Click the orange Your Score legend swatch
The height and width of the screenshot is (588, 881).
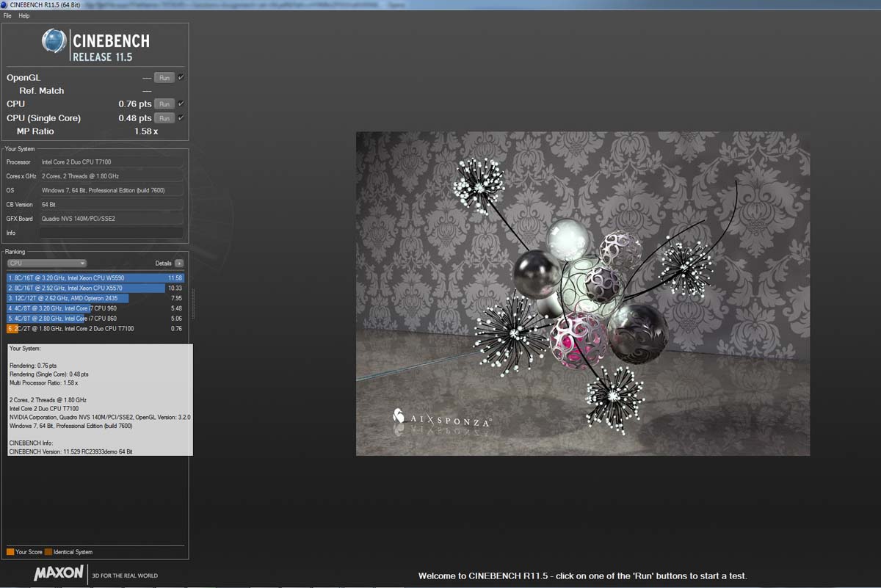point(10,552)
